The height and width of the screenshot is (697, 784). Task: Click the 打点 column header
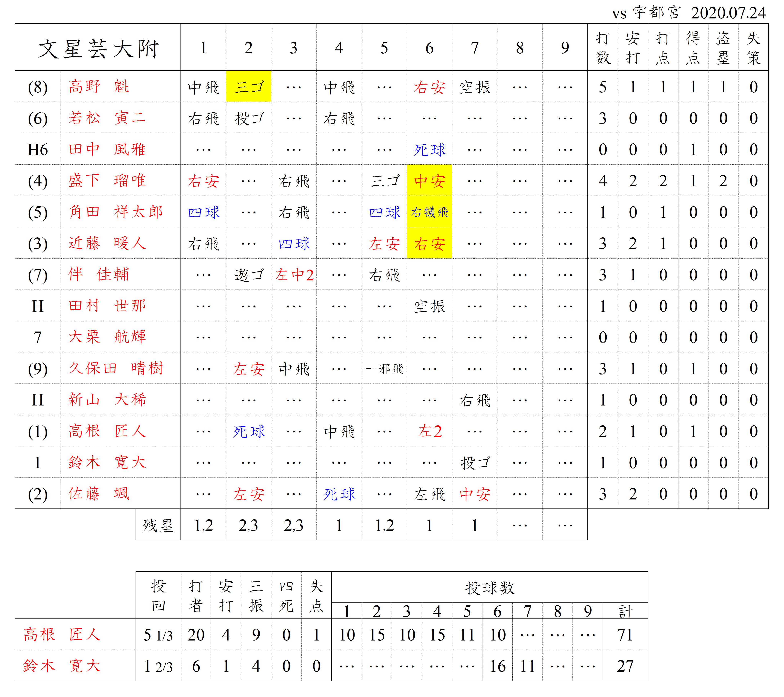663,47
